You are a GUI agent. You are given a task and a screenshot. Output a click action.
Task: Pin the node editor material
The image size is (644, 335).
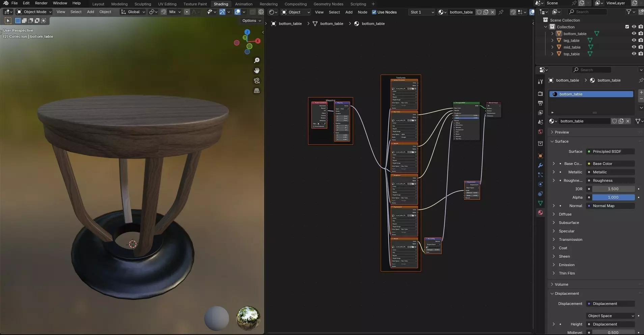501,12
